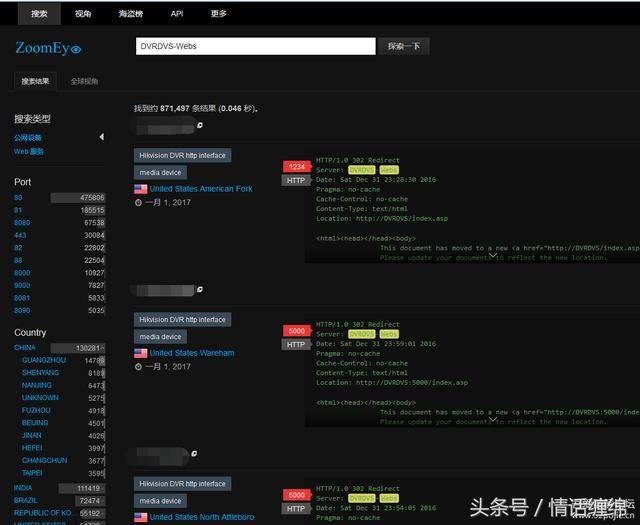Open United States North Attleboro location link
This screenshot has width=640, height=525.
point(202,517)
